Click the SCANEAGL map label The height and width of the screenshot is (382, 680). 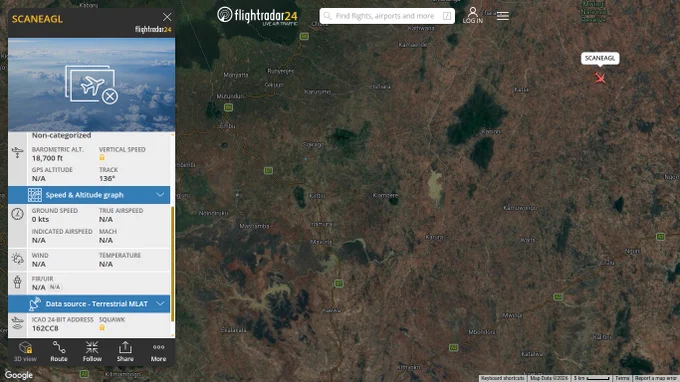[x=600, y=58]
